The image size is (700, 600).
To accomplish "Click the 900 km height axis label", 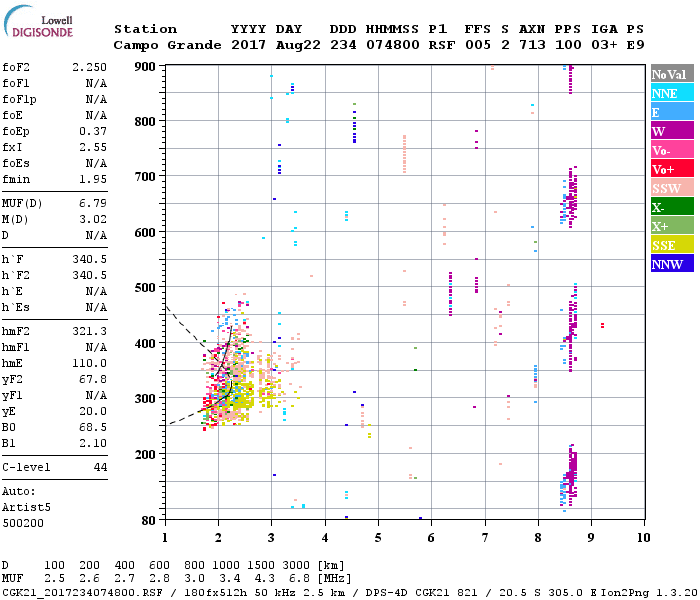I will [x=147, y=67].
